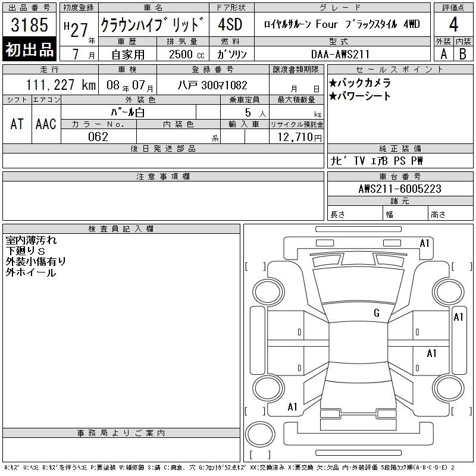Image resolution: width=476 pixels, height=476 pixels.
Task: Select the 譲渡書類期限 header
Action: coord(296,70)
